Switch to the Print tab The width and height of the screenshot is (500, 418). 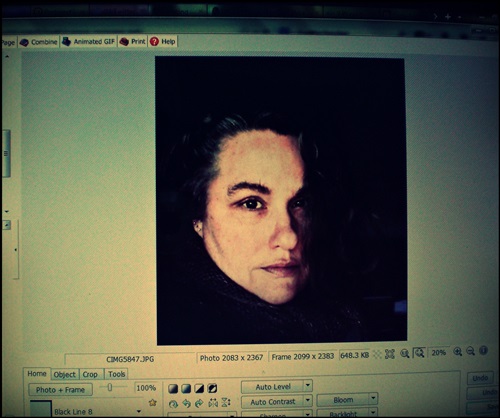[133, 42]
